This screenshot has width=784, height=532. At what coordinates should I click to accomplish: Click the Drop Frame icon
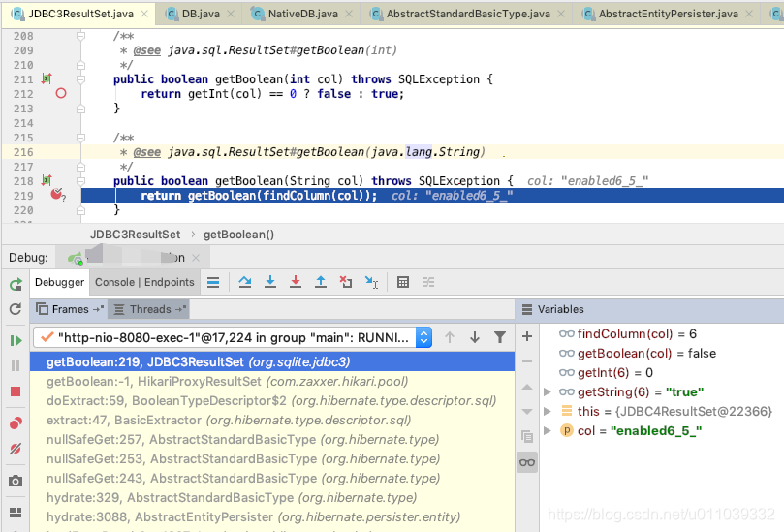point(346,283)
